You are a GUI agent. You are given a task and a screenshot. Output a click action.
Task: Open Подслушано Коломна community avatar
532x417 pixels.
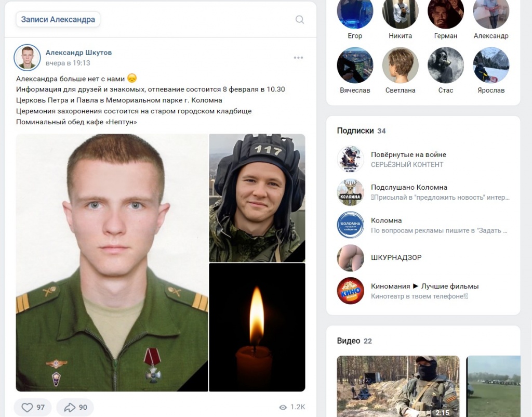pyautogui.click(x=351, y=192)
